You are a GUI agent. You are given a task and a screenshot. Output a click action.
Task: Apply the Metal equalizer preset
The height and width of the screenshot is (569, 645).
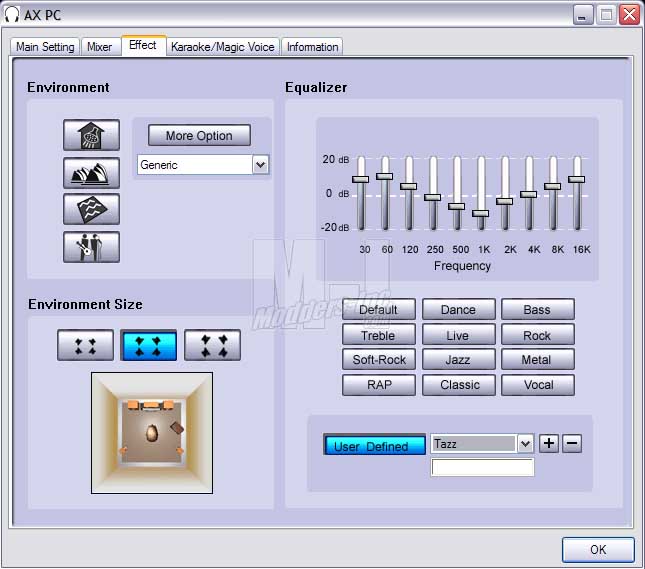pyautogui.click(x=538, y=360)
